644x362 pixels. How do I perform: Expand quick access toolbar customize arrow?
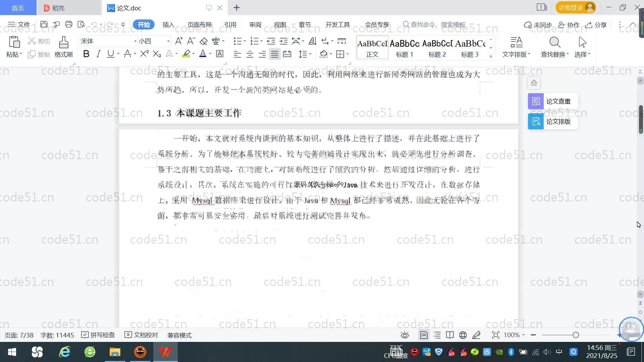point(123,24)
